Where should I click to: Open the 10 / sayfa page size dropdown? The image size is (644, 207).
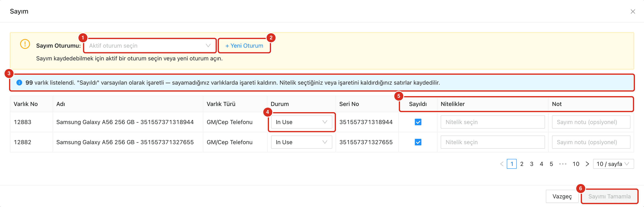pyautogui.click(x=613, y=164)
